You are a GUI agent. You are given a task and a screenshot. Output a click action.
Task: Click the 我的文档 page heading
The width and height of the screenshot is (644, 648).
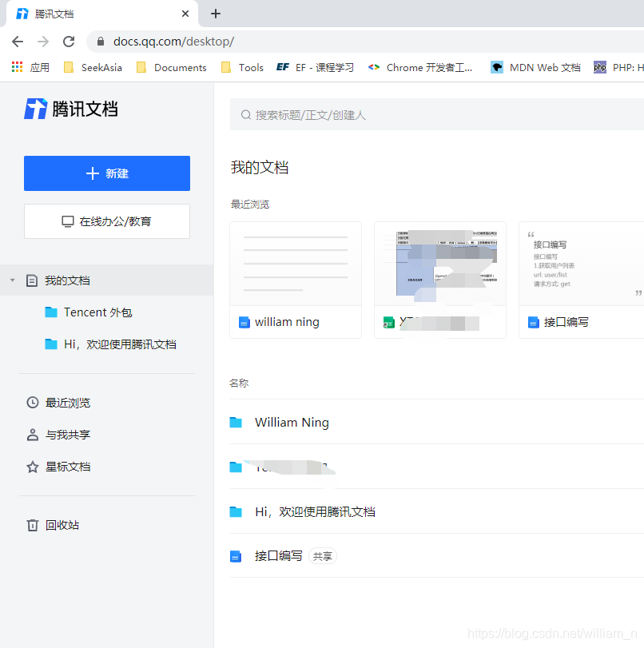pyautogui.click(x=260, y=167)
